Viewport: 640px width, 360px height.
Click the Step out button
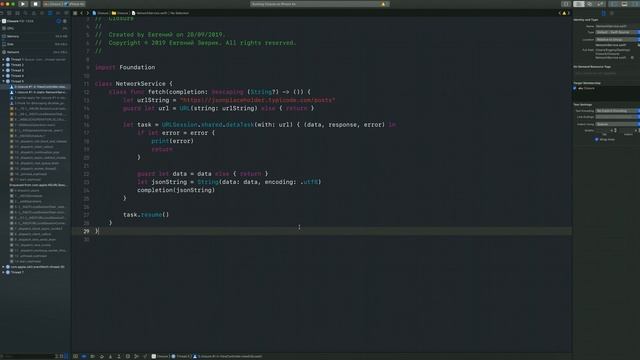click(x=119, y=356)
